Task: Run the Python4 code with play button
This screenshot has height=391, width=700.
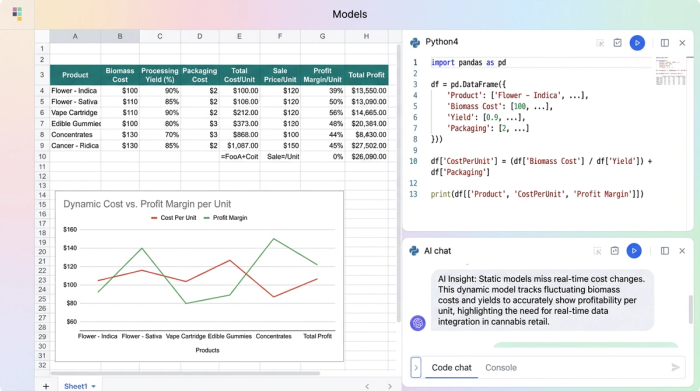Action: click(x=637, y=43)
